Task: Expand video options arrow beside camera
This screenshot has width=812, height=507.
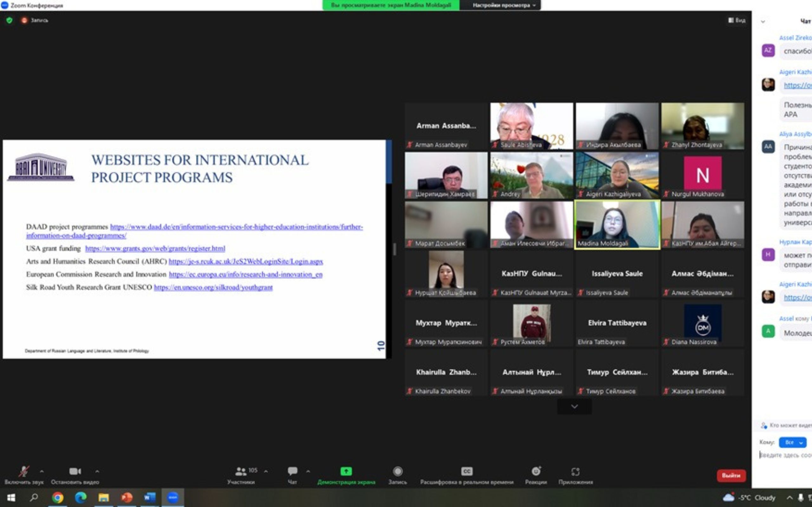Action: click(x=97, y=472)
